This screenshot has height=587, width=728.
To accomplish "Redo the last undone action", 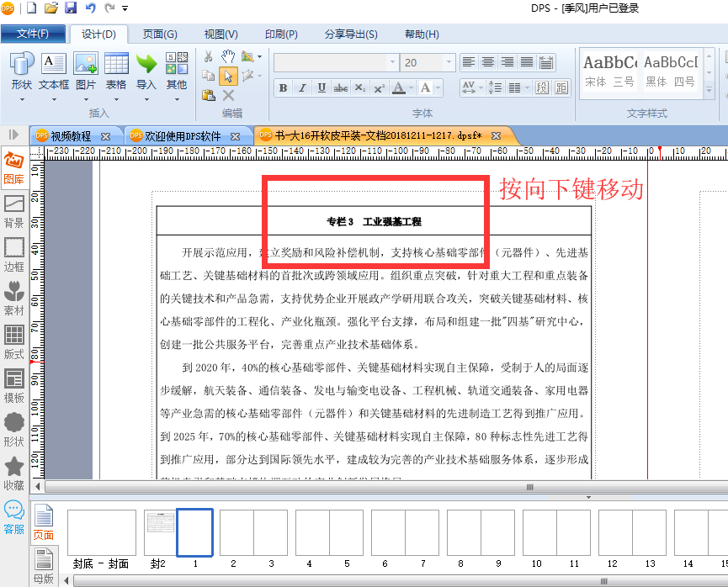I will pyautogui.click(x=109, y=8).
